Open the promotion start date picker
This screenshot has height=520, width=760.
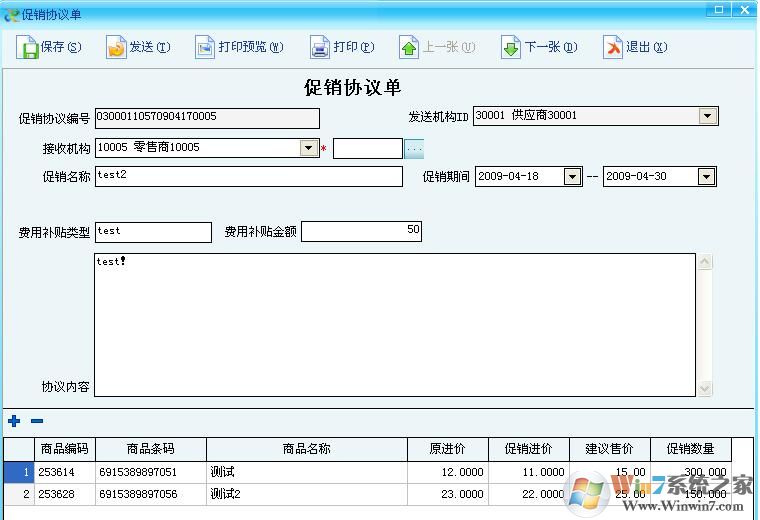(x=572, y=177)
